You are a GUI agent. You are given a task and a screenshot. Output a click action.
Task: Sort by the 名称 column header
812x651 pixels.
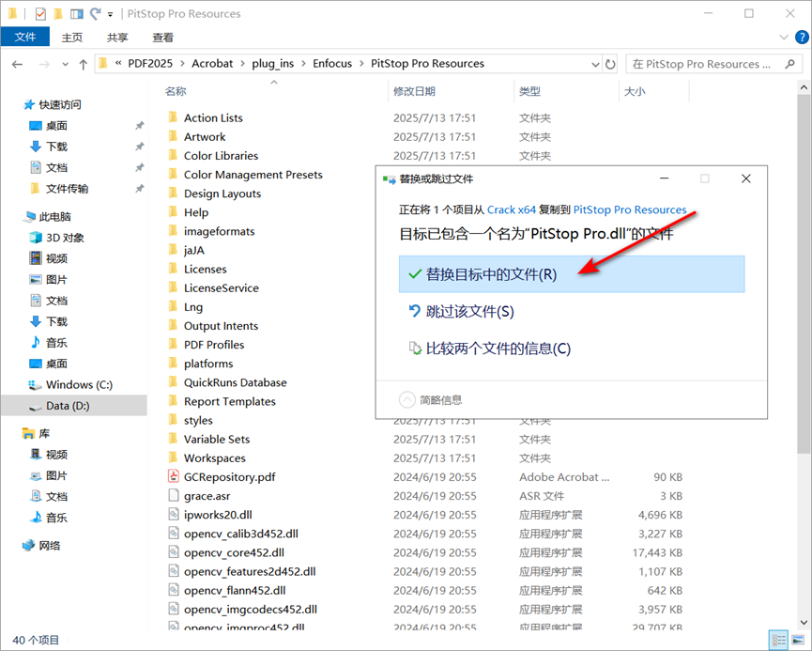click(176, 91)
